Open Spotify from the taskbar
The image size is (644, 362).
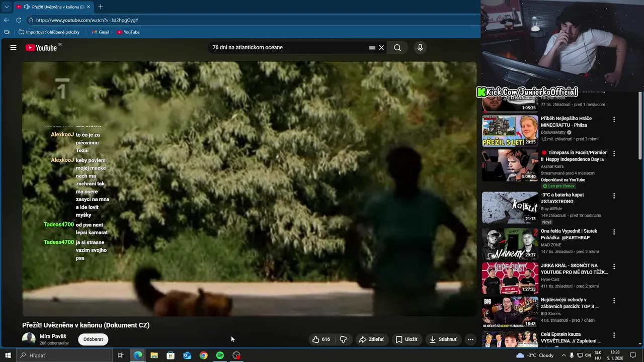220,355
